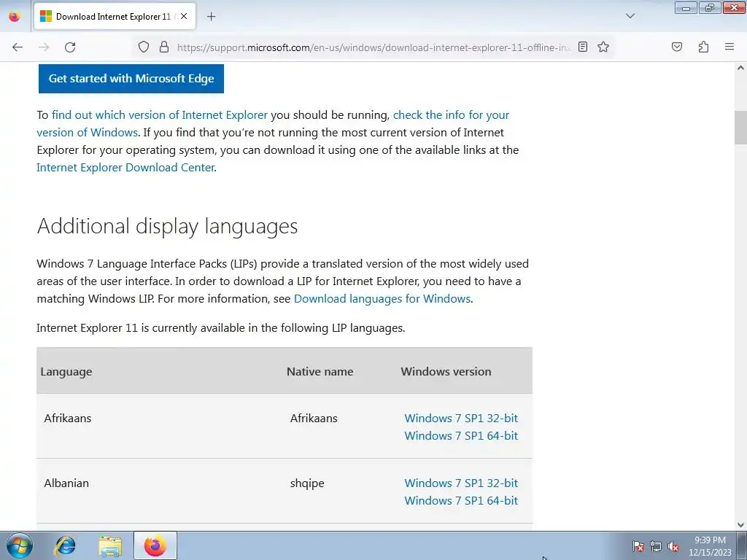The image size is (747, 560).
Task: Open 'find out which version of Internet Explorer' link
Action: pos(160,114)
